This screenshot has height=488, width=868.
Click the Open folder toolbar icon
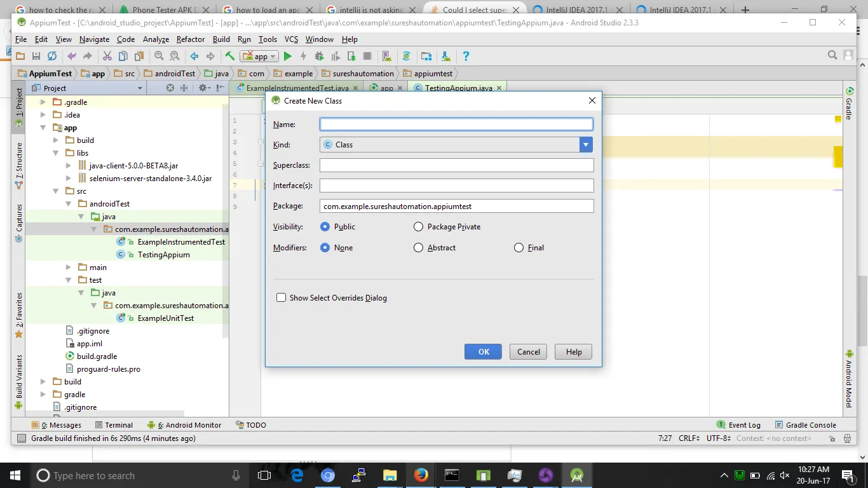click(20, 57)
